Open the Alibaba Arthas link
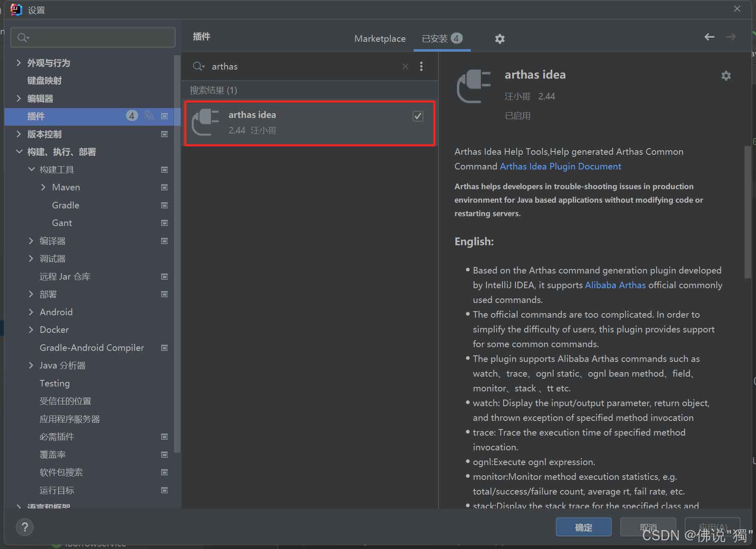Screen dimensions: 756x549 pos(615,285)
